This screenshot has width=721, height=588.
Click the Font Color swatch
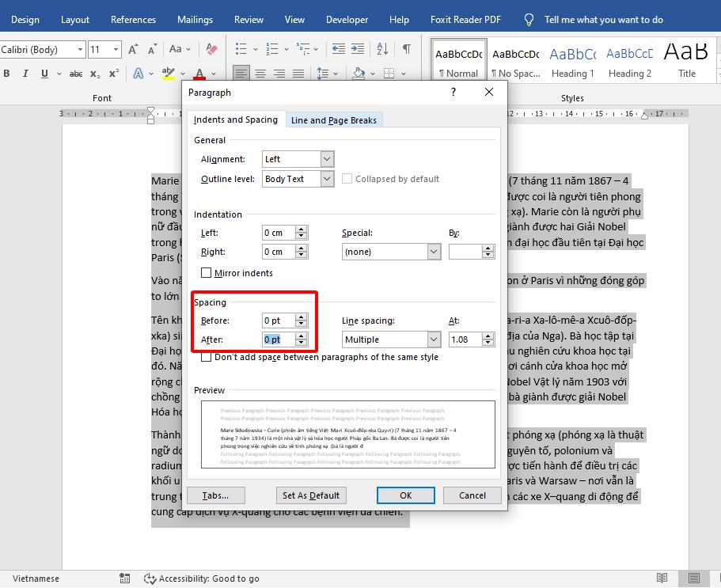(x=199, y=74)
